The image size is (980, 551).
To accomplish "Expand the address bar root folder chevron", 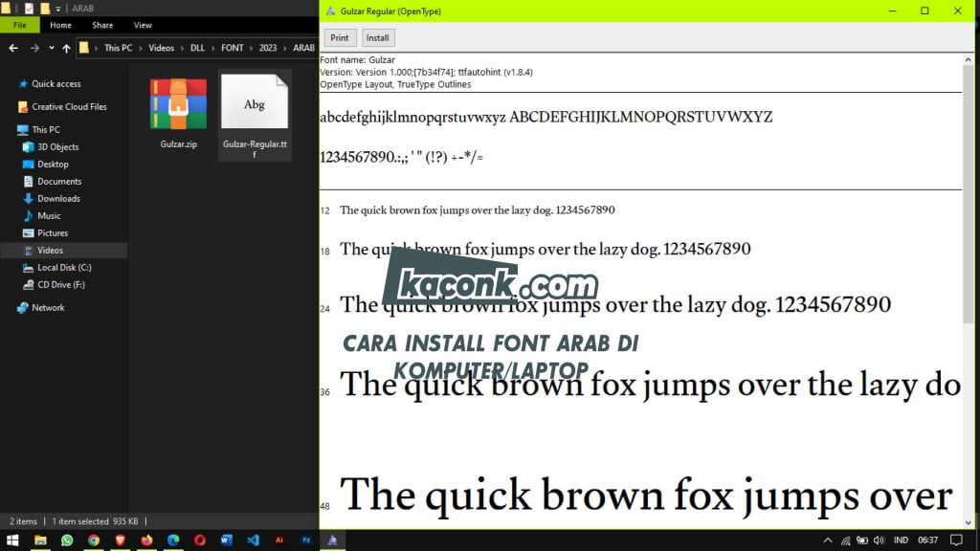I will 97,48.
